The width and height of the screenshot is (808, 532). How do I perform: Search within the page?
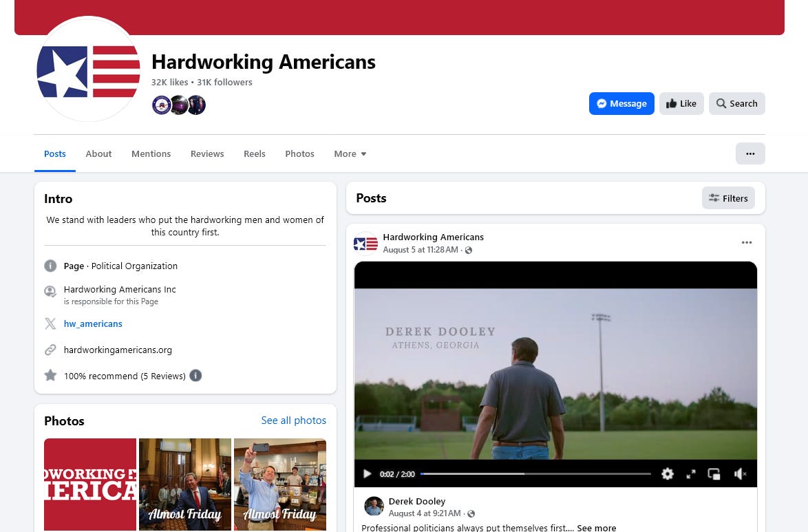[737, 104]
